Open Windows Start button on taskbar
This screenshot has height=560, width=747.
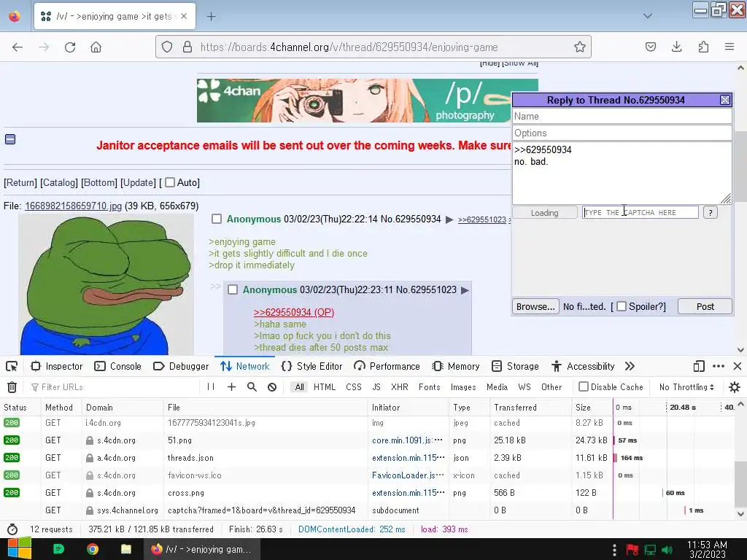click(18, 549)
